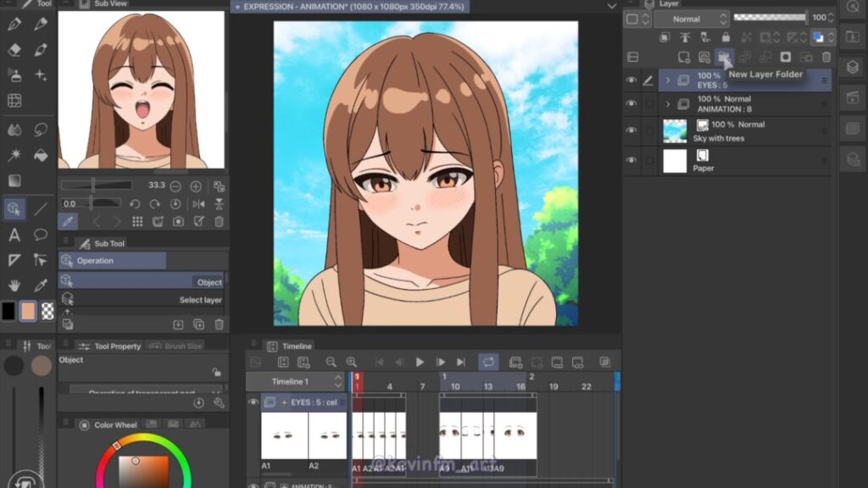Select the Text tool
This screenshot has width=868, height=488.
[14, 235]
